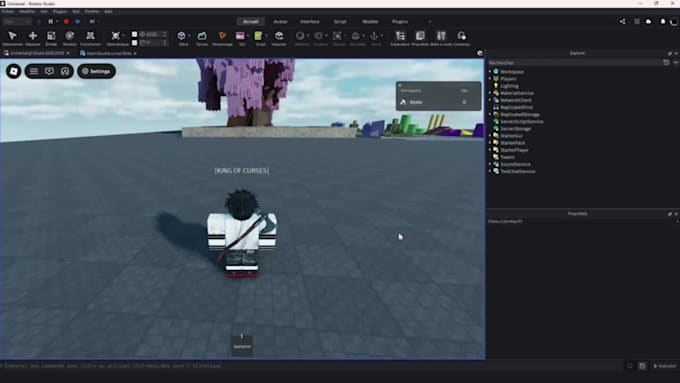
Task: Select ReplicatedFirst in Explorer
Action: [516, 107]
